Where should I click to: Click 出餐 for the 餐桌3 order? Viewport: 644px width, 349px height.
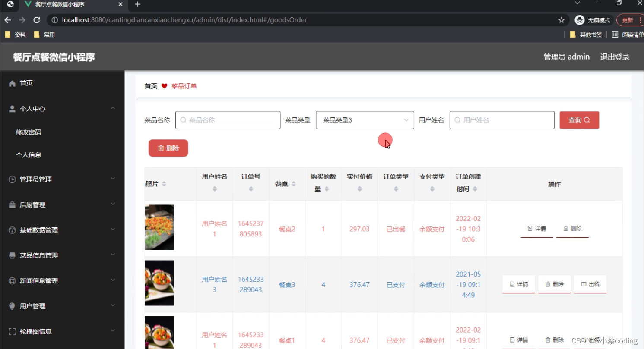point(590,284)
